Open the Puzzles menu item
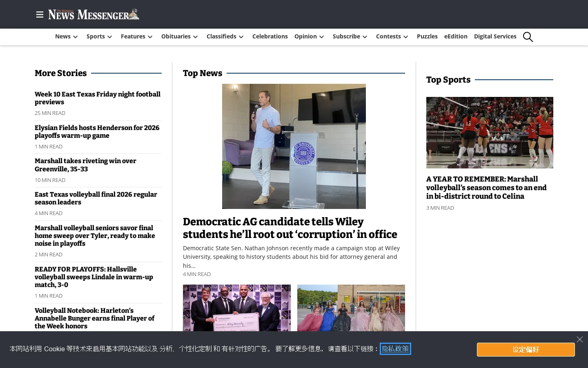Screen dimensions: 588x368 point(427,36)
